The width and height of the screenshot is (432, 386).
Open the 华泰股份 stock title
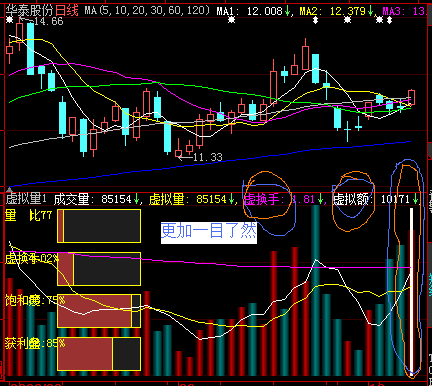pyautogui.click(x=30, y=11)
